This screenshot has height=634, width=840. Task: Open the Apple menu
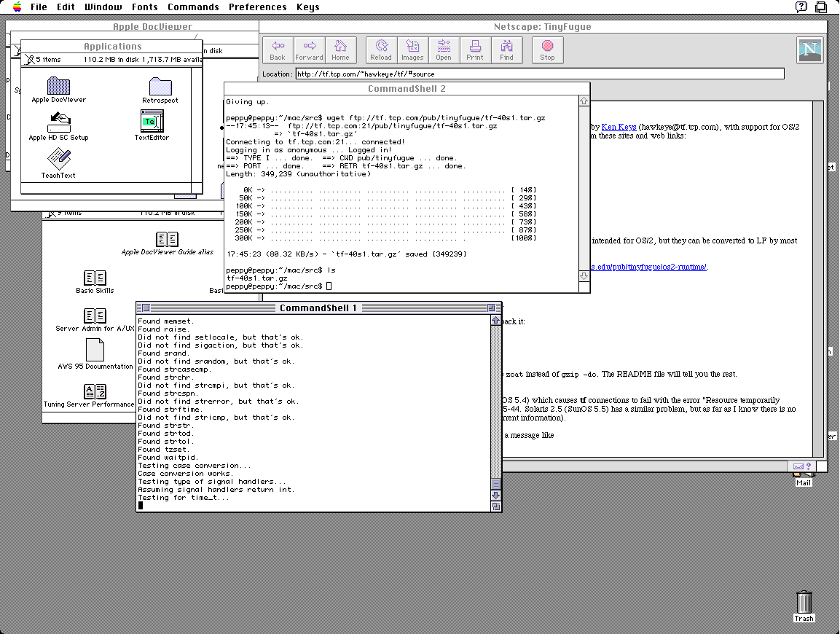pos(16,7)
